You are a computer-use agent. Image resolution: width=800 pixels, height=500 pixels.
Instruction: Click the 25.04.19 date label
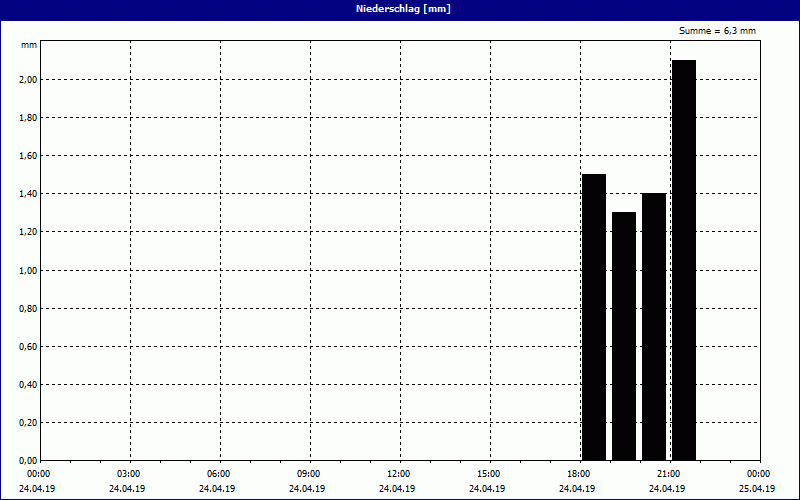pos(757,489)
